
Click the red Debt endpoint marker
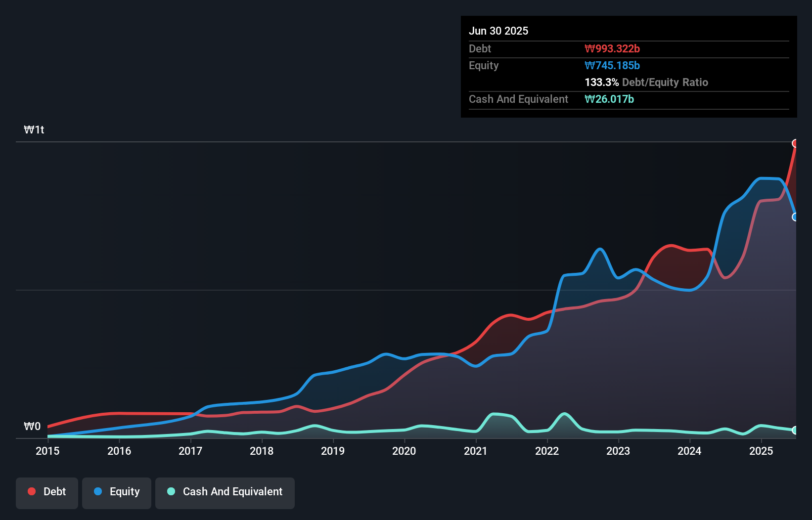[x=795, y=143]
